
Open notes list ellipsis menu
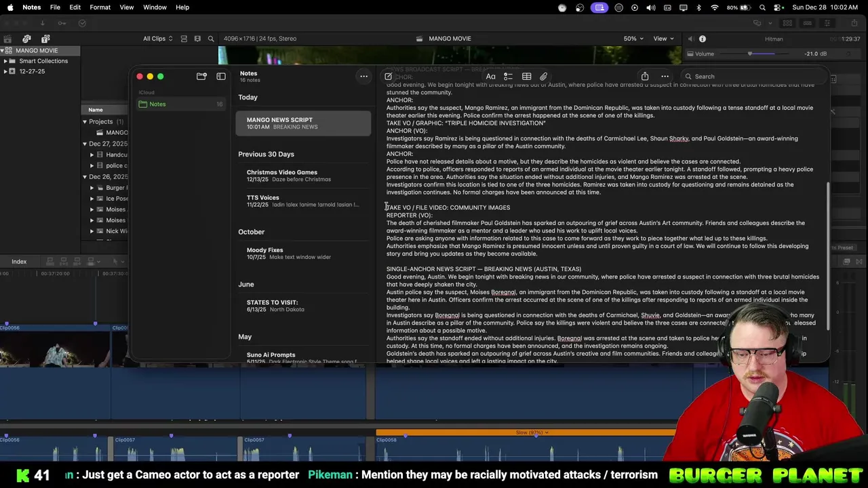coord(363,76)
